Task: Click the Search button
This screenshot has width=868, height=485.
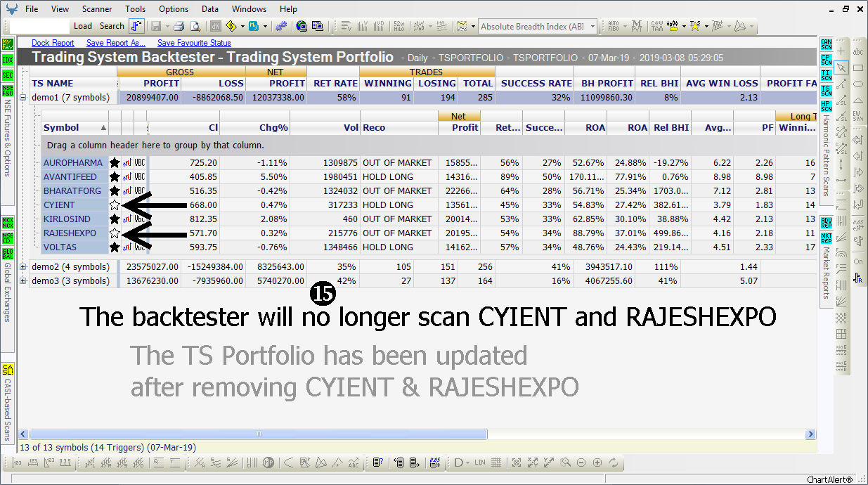Action: point(112,26)
